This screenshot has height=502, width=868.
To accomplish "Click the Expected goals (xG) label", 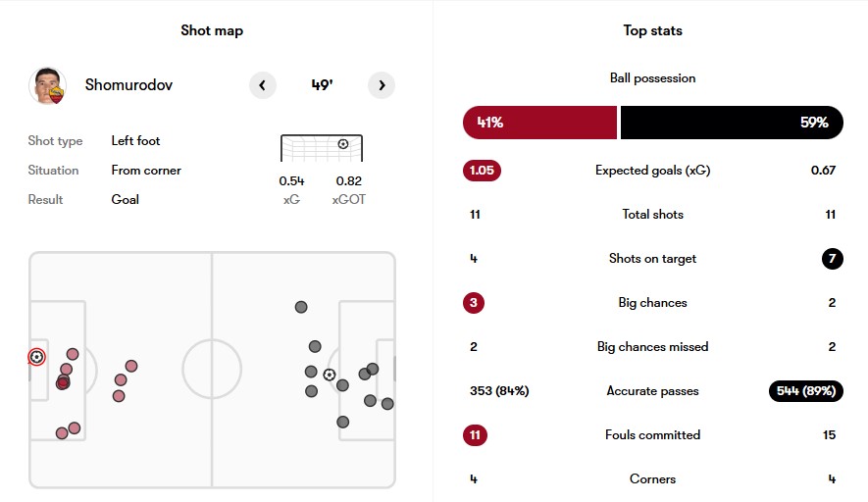I will pyautogui.click(x=652, y=171).
